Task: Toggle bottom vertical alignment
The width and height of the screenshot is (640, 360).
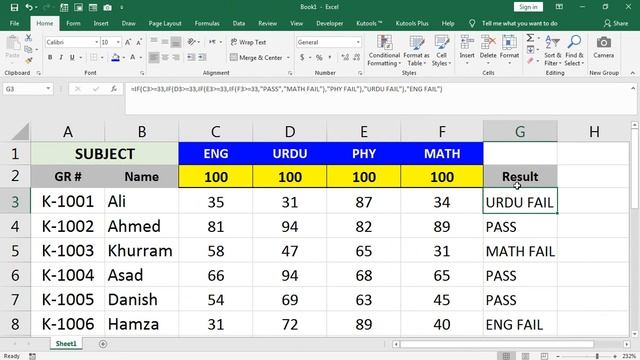Action: [x=176, y=42]
